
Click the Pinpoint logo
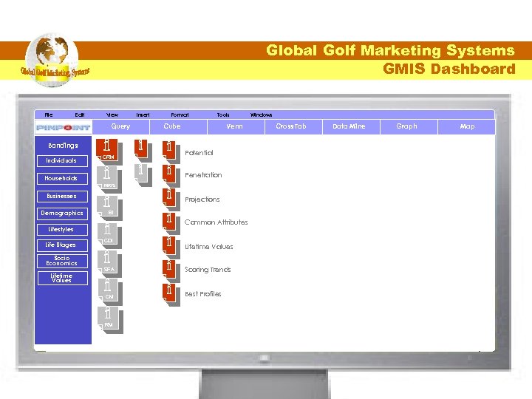pos(63,128)
